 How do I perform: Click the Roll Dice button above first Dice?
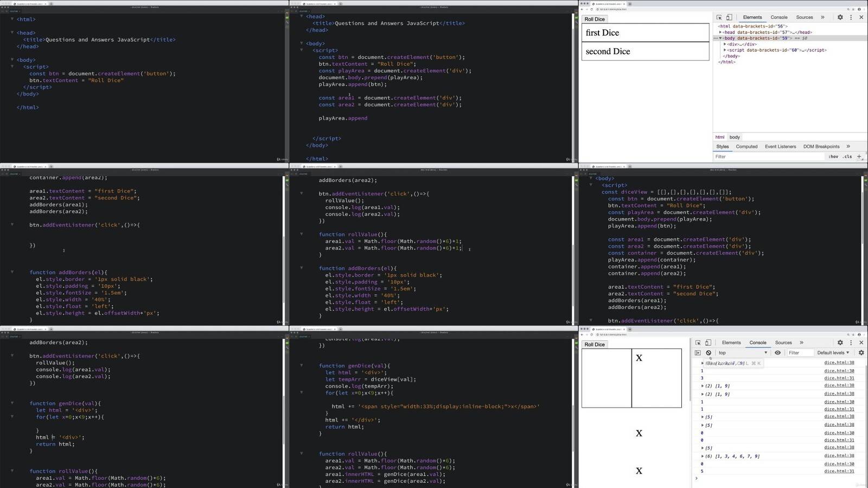click(x=595, y=19)
